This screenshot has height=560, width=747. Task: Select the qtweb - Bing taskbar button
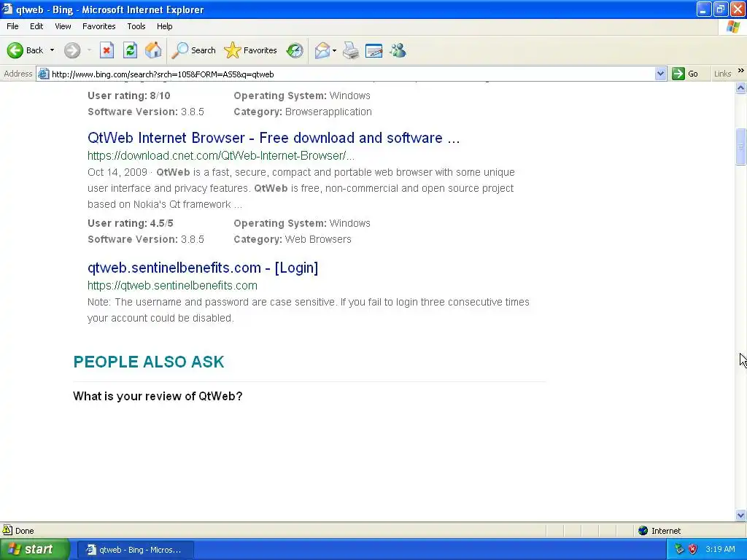coord(135,550)
